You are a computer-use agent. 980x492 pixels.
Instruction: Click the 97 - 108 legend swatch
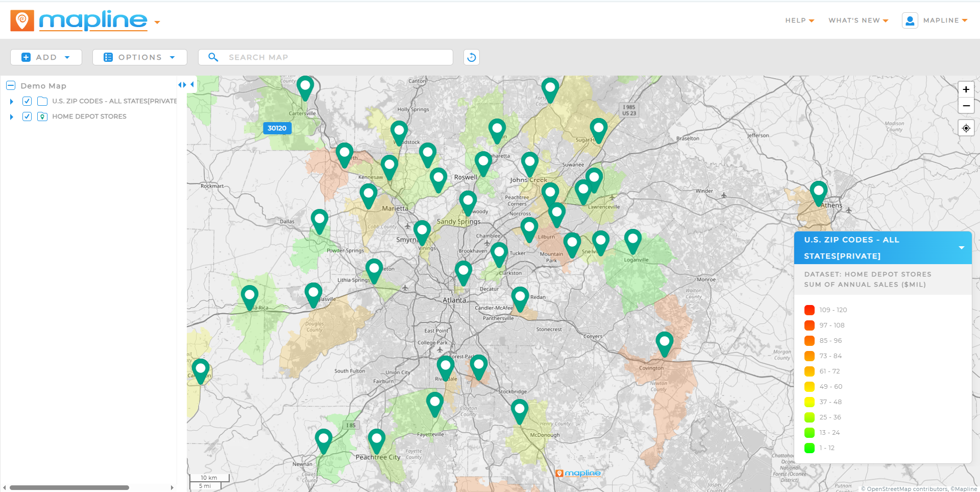tap(809, 325)
